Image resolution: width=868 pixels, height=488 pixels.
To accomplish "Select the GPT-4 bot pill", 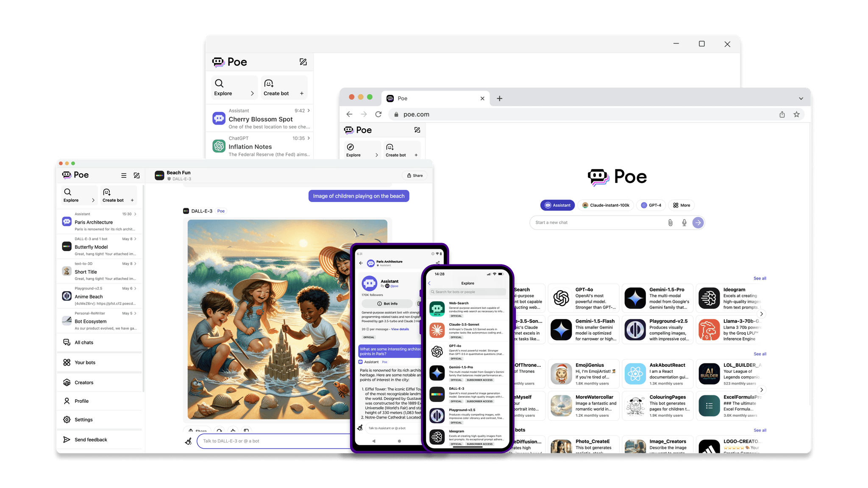I will 651,205.
